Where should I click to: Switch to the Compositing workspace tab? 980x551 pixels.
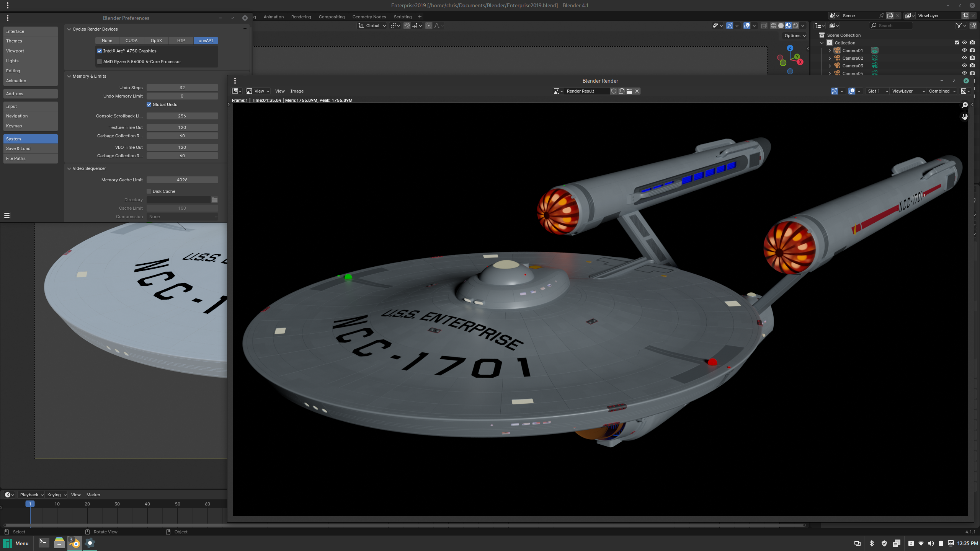[332, 17]
